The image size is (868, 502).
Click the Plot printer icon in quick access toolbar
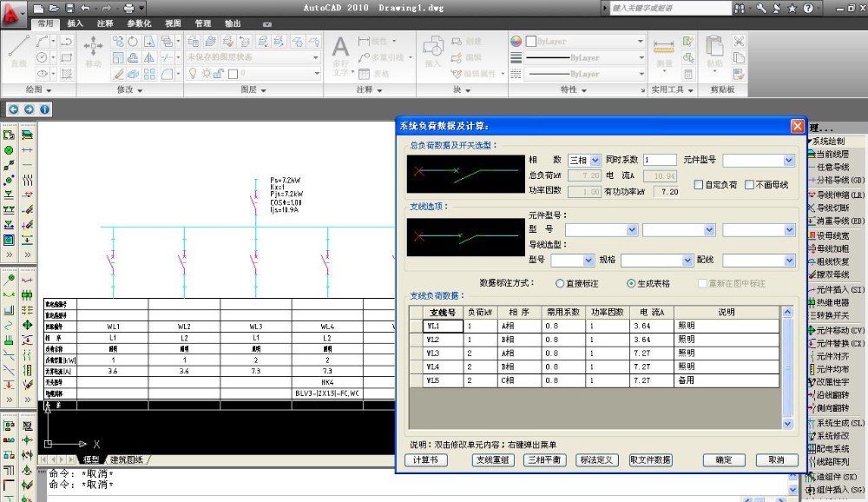click(128, 8)
